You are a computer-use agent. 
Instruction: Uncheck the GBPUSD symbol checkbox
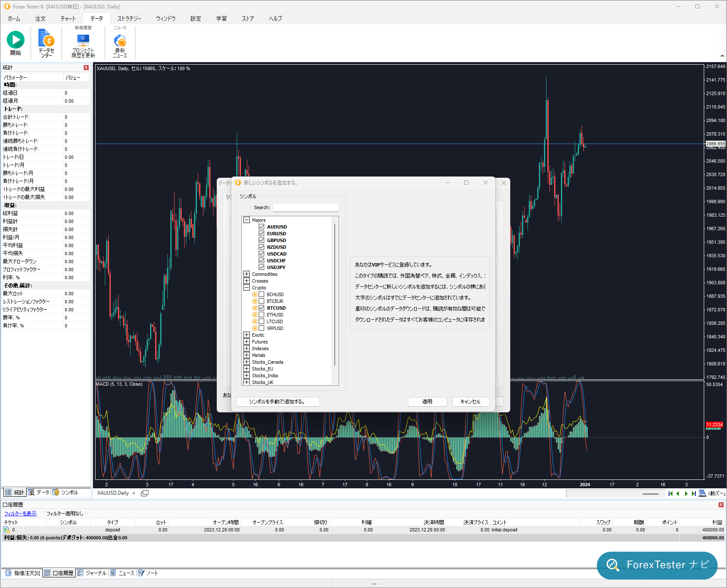tap(262, 240)
